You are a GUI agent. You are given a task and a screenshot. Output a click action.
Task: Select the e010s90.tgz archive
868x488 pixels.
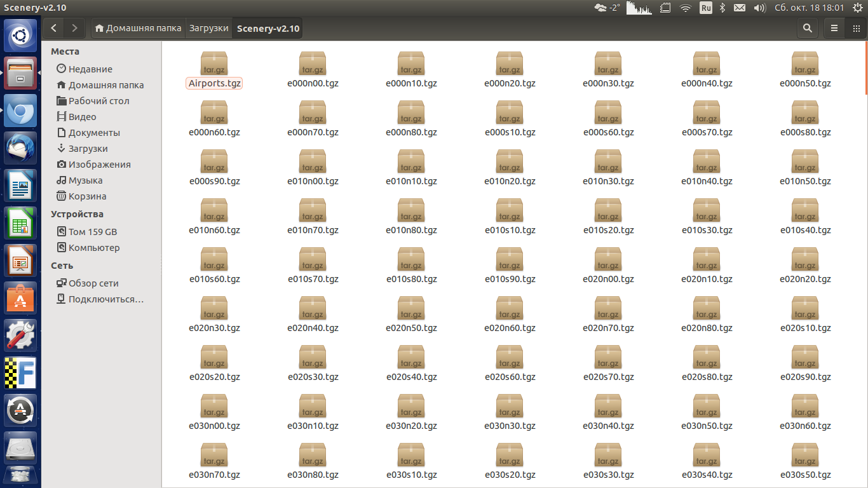(x=510, y=266)
